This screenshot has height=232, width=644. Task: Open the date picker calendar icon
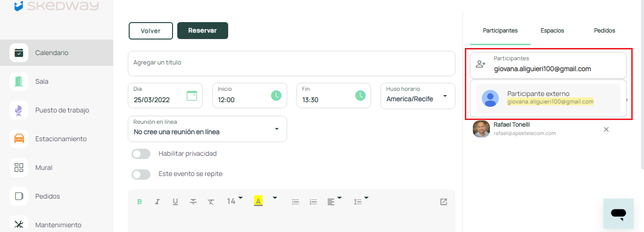pyautogui.click(x=192, y=96)
